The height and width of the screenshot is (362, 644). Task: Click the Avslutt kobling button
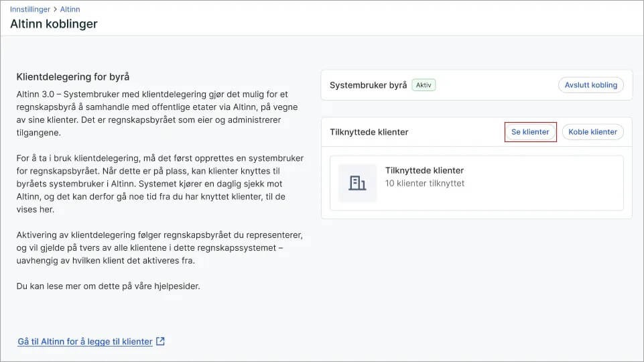[590, 85]
